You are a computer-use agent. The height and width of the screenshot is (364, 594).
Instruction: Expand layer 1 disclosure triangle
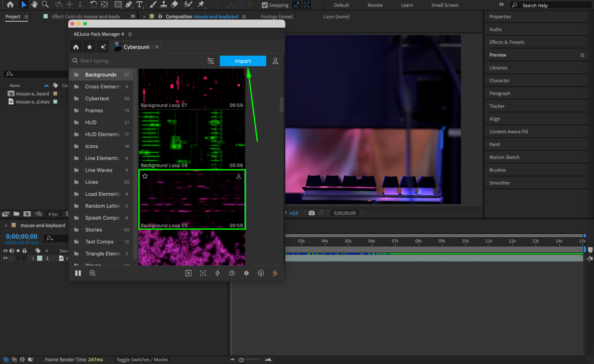[33, 258]
